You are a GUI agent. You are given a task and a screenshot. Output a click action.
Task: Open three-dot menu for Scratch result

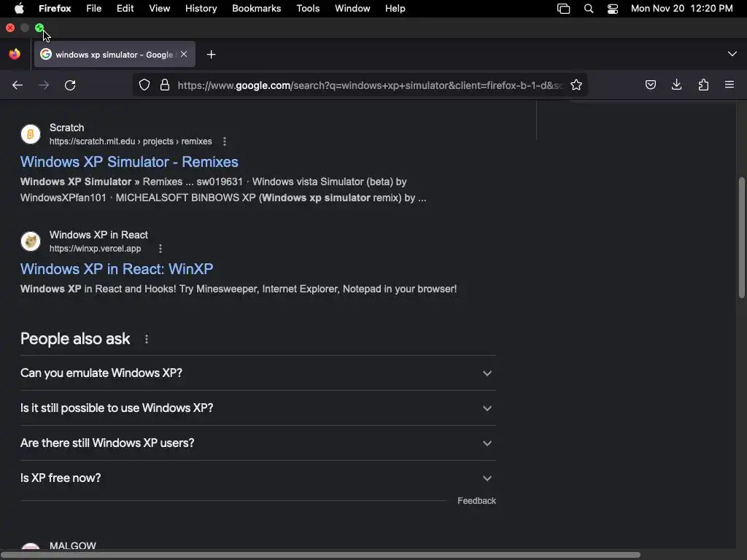pyautogui.click(x=225, y=141)
